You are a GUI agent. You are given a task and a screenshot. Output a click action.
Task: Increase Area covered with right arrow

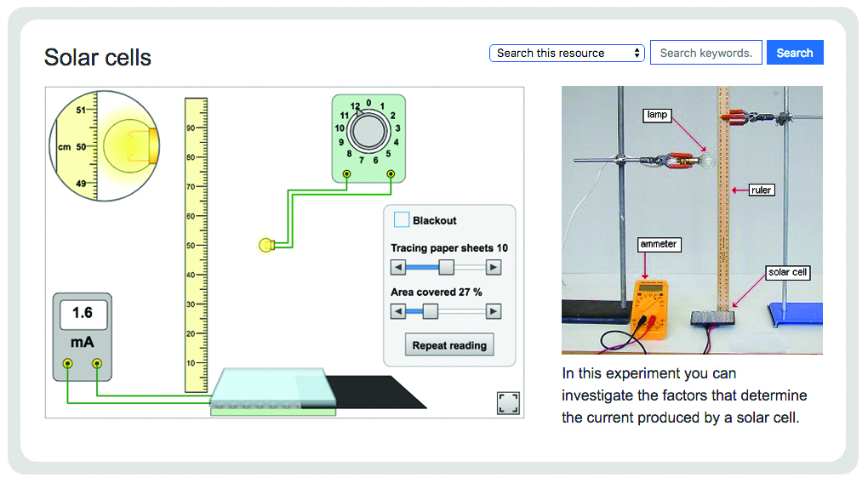494,311
